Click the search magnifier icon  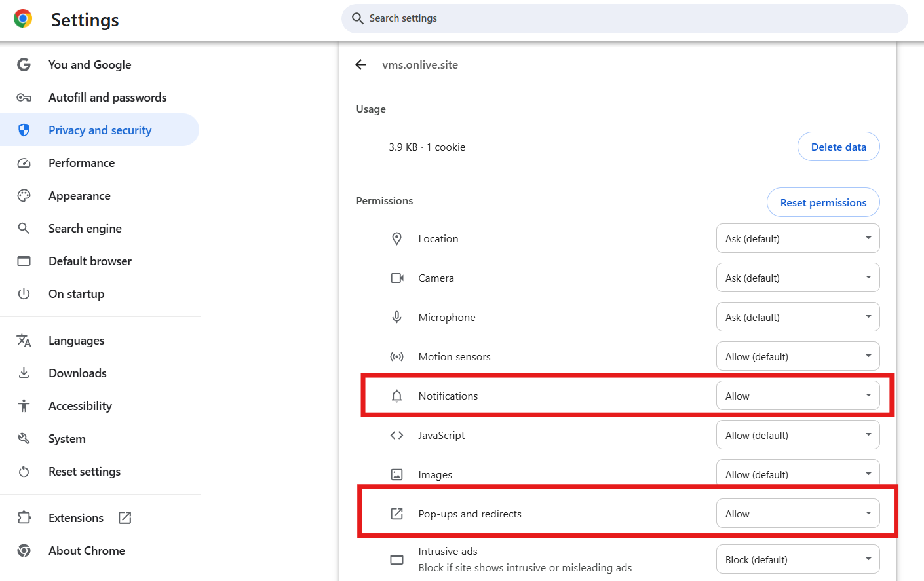pos(357,18)
